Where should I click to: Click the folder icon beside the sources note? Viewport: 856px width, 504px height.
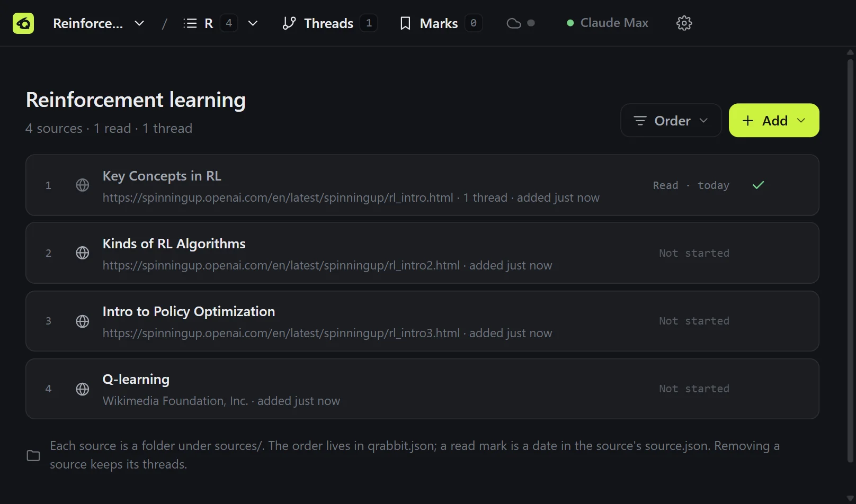tap(33, 455)
